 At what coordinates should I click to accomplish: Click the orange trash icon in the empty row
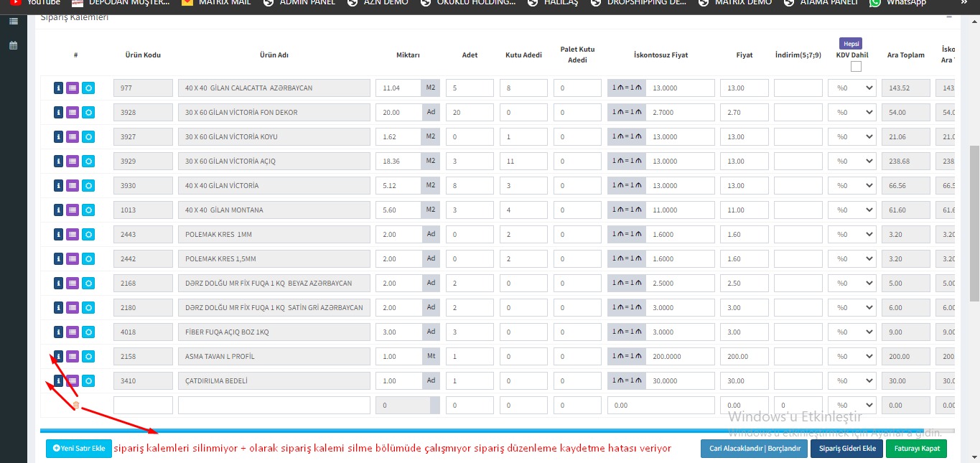point(76,406)
